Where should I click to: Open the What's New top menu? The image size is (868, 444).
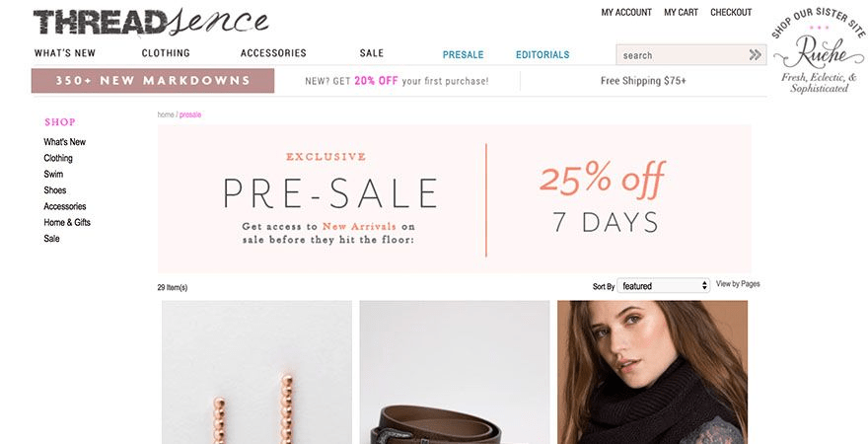click(x=65, y=53)
